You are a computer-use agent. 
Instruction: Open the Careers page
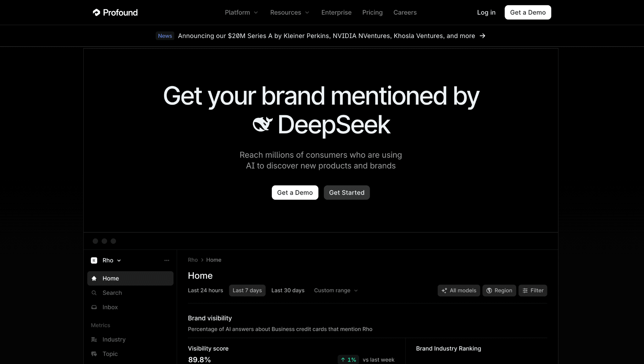405,13
